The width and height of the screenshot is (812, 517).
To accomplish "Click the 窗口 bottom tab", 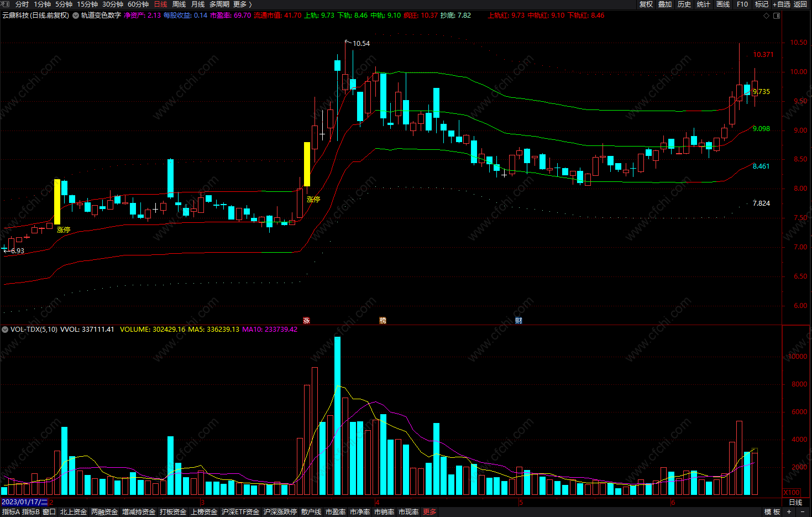I will point(49,512).
